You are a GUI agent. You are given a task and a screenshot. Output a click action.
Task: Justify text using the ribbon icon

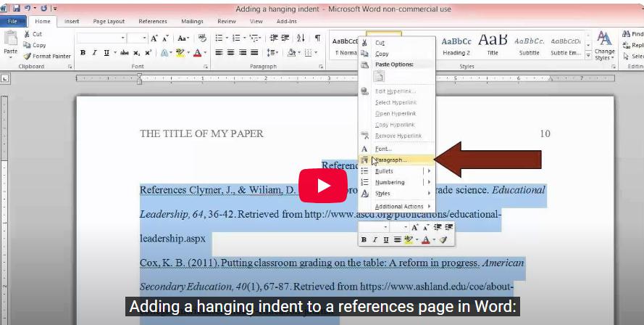(254, 53)
